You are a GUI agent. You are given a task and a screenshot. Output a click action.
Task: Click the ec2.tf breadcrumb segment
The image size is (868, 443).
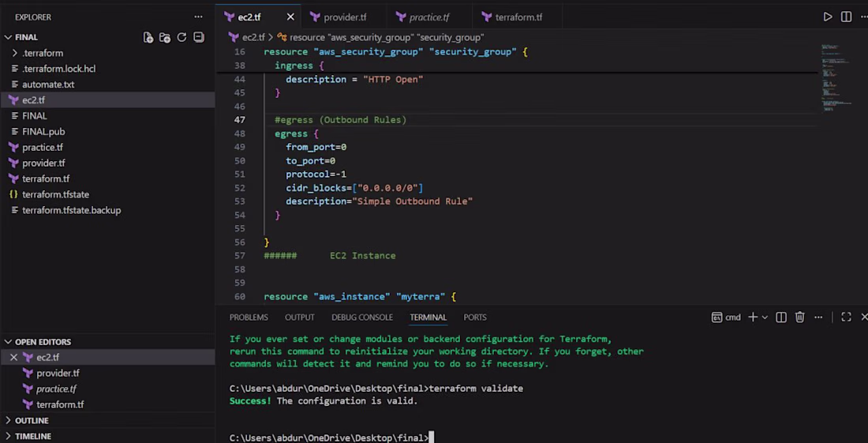coord(254,37)
